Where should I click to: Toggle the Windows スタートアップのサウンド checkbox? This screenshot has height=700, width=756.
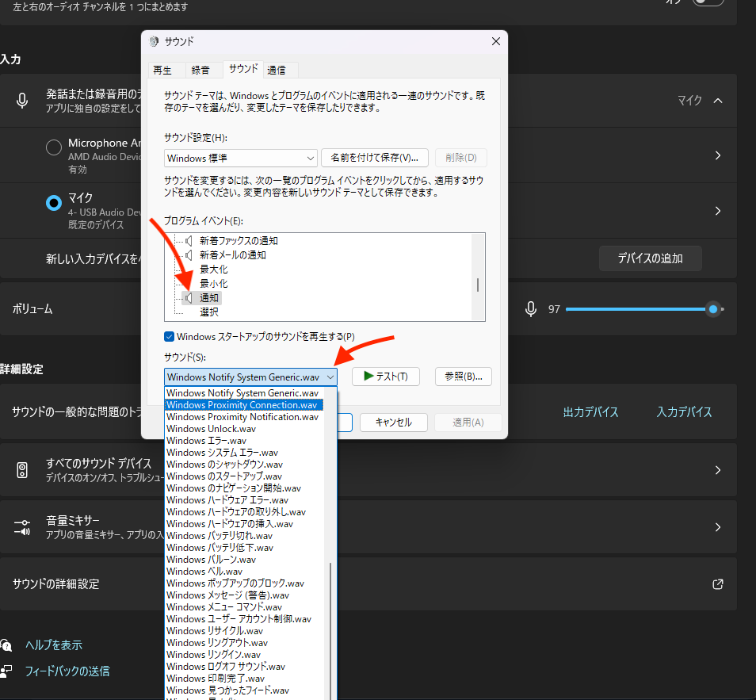click(169, 336)
